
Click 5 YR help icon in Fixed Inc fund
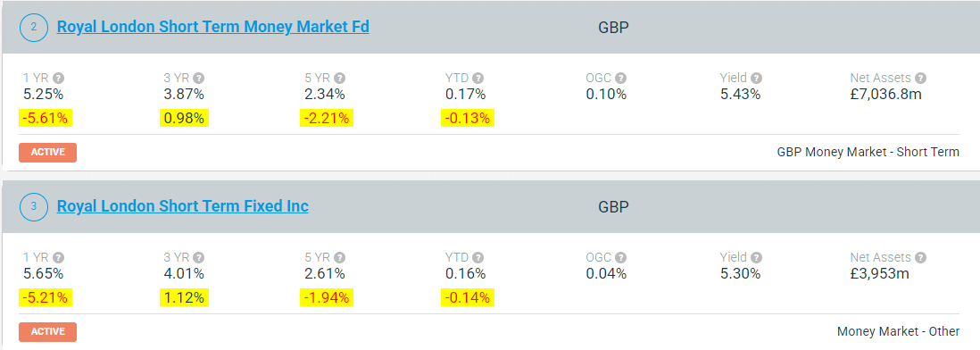[x=339, y=257]
